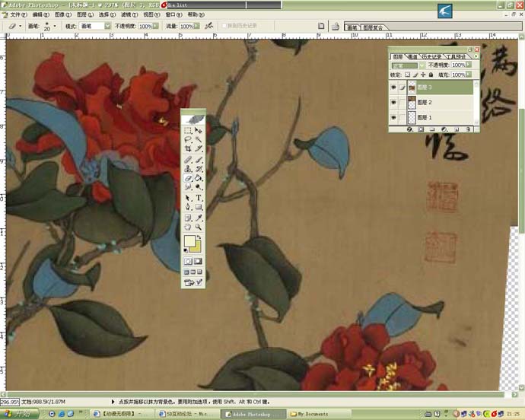This screenshot has height=420, width=525.
Task: Select the History Brush tool
Action: [x=199, y=169]
